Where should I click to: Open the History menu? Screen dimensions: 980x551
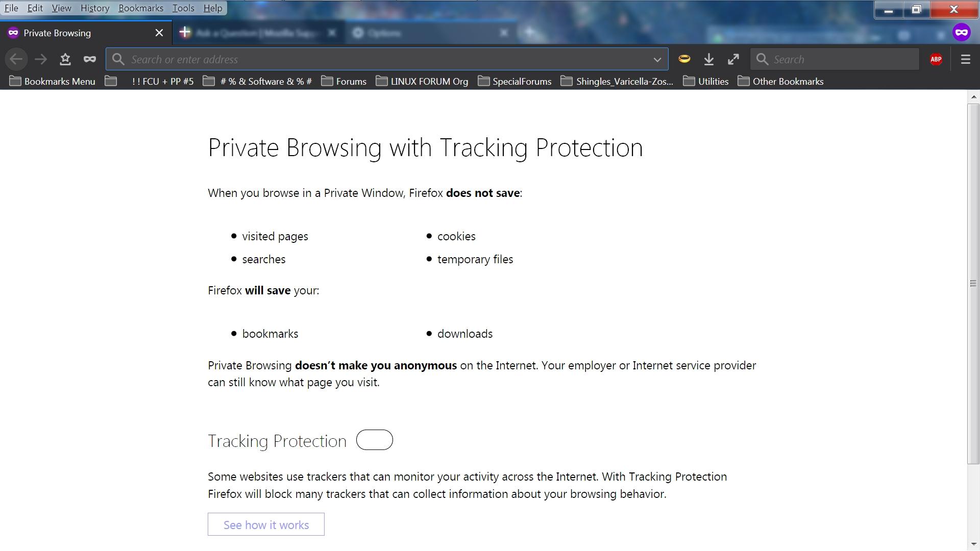(95, 8)
